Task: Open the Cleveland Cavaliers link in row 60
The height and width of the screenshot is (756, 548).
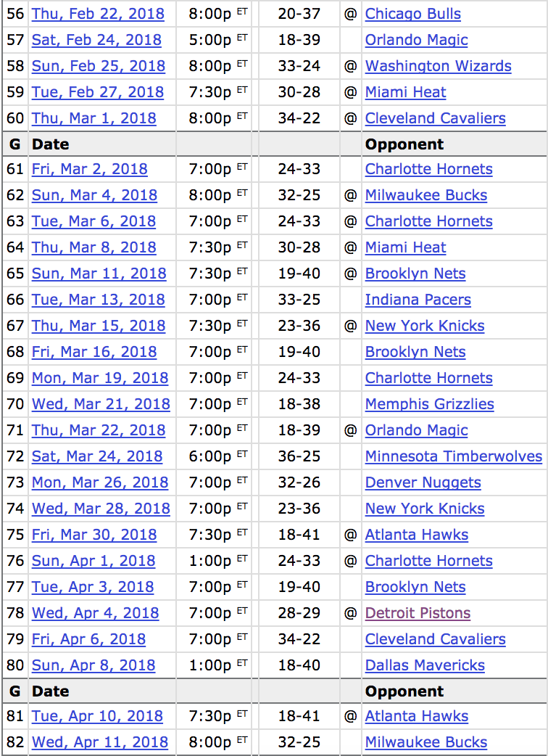Action: click(435, 118)
